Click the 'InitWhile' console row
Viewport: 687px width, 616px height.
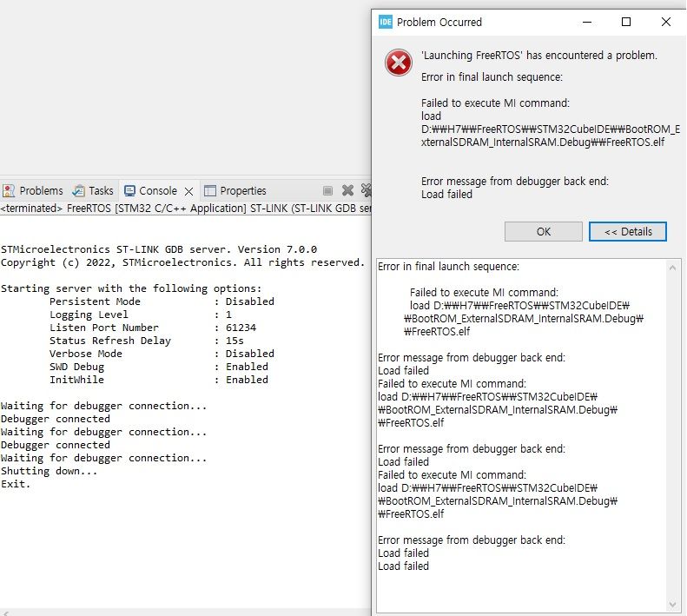click(x=159, y=380)
